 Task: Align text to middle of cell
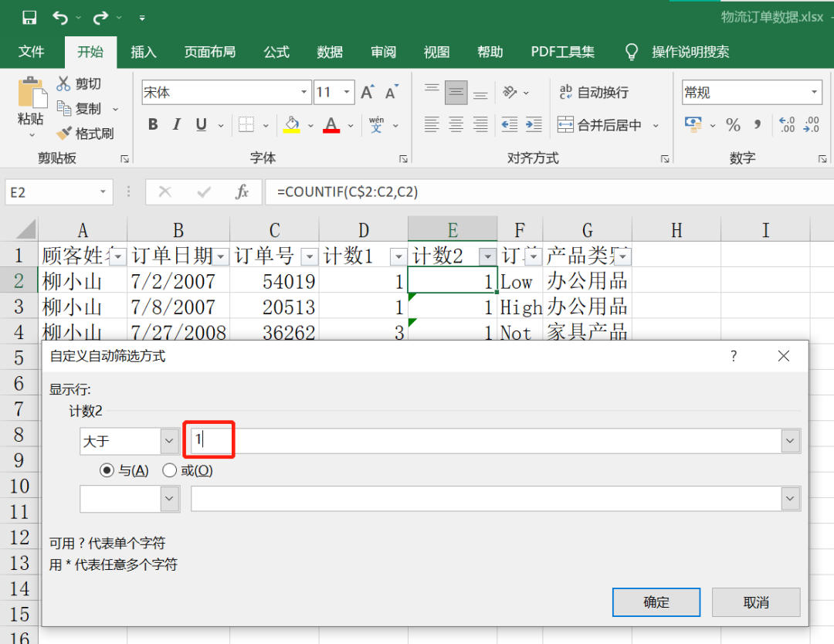pyautogui.click(x=456, y=92)
